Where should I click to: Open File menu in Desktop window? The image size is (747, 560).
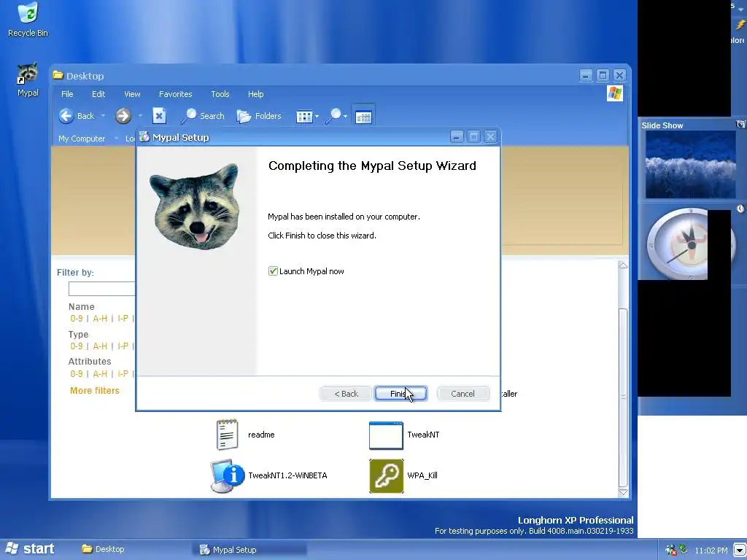click(67, 94)
